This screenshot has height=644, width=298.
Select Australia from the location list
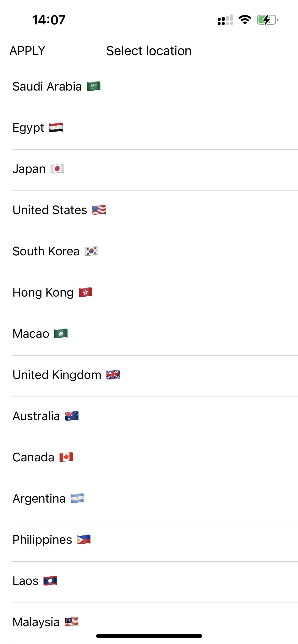tap(36, 416)
